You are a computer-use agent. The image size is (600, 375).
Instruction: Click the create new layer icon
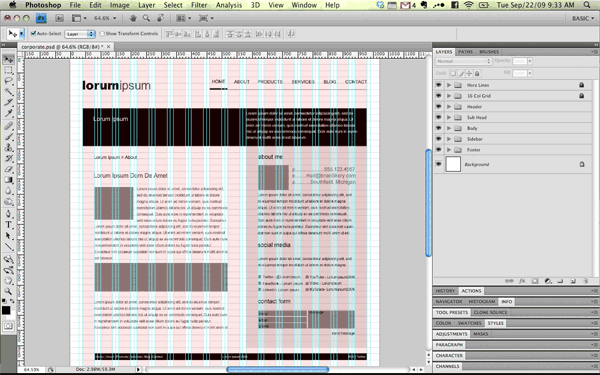tap(573, 281)
